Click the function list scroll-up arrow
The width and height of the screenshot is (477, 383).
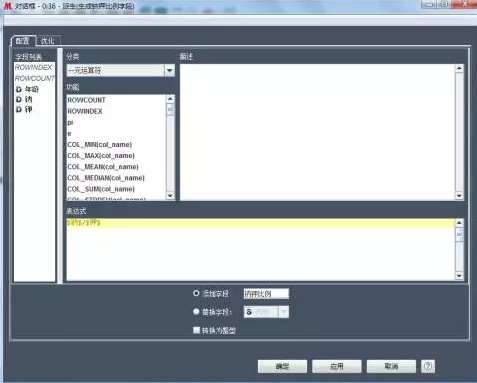click(170, 99)
